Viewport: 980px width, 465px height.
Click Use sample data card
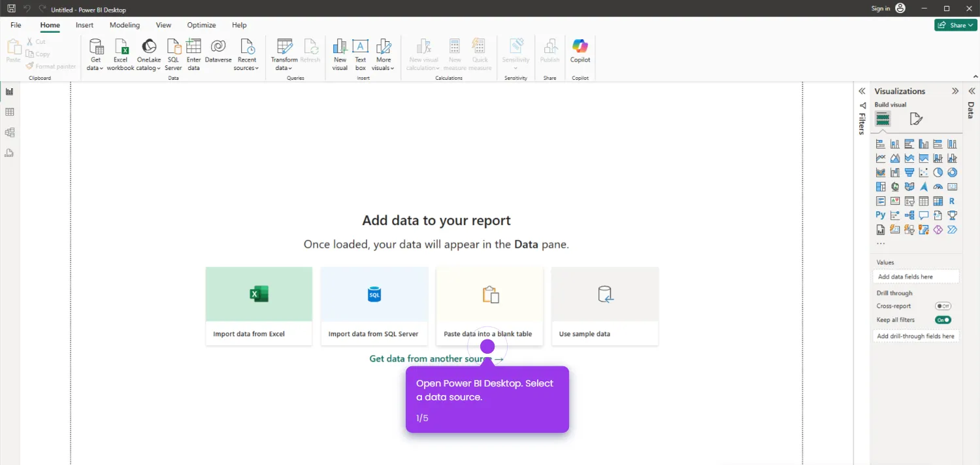(605, 306)
